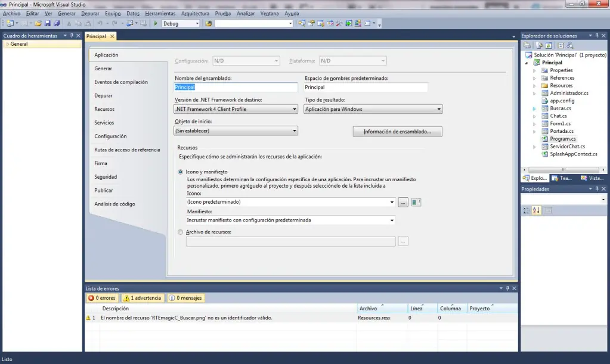Select the Archivo de recursos radio button
The image size is (610, 364).
click(x=181, y=232)
